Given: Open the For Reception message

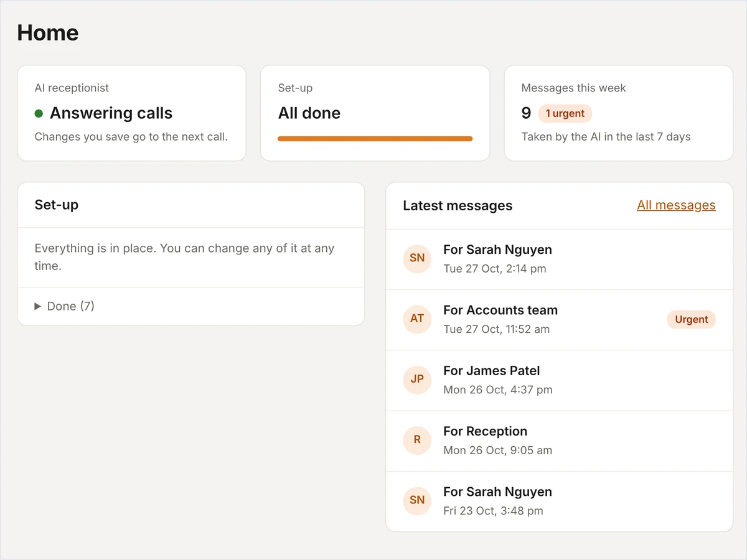Looking at the screenshot, I should 559,441.
